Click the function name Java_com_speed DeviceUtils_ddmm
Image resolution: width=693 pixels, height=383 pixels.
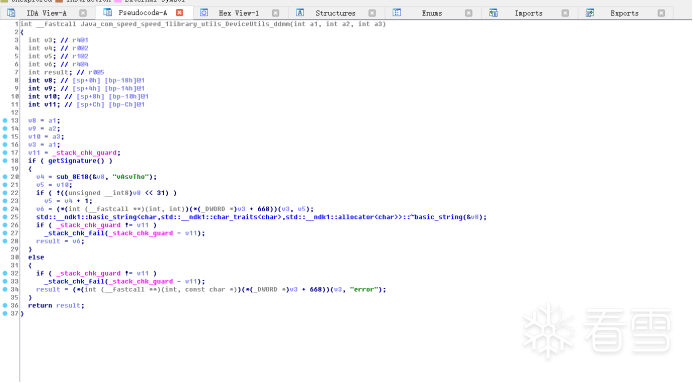(x=185, y=24)
